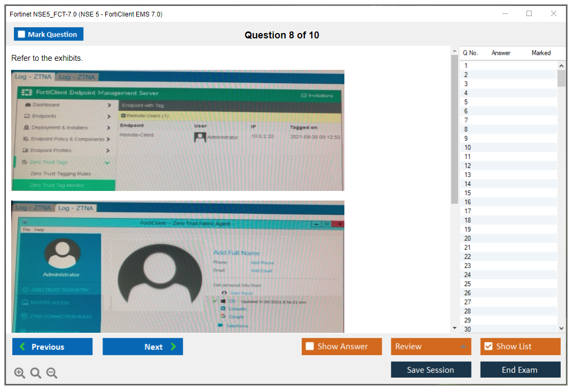Click the zoom out magnifier icon
Viewport: 574px width, 392px height.
pyautogui.click(x=52, y=373)
